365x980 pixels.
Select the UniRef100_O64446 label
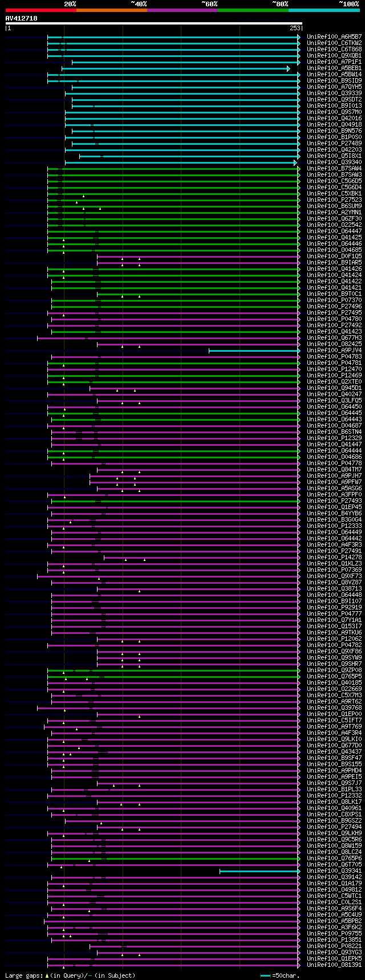point(334,243)
